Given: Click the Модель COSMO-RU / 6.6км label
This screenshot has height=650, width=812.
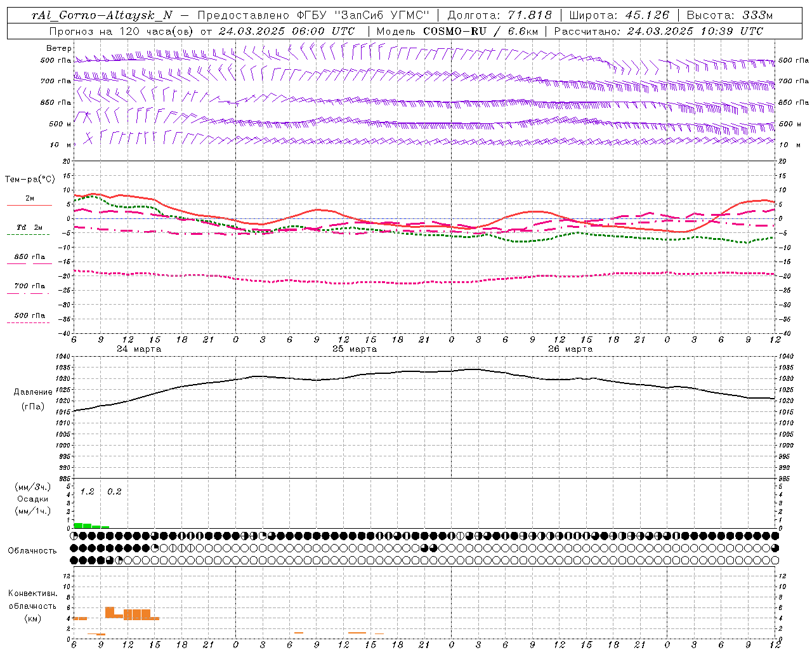Looking at the screenshot, I should tap(457, 31).
